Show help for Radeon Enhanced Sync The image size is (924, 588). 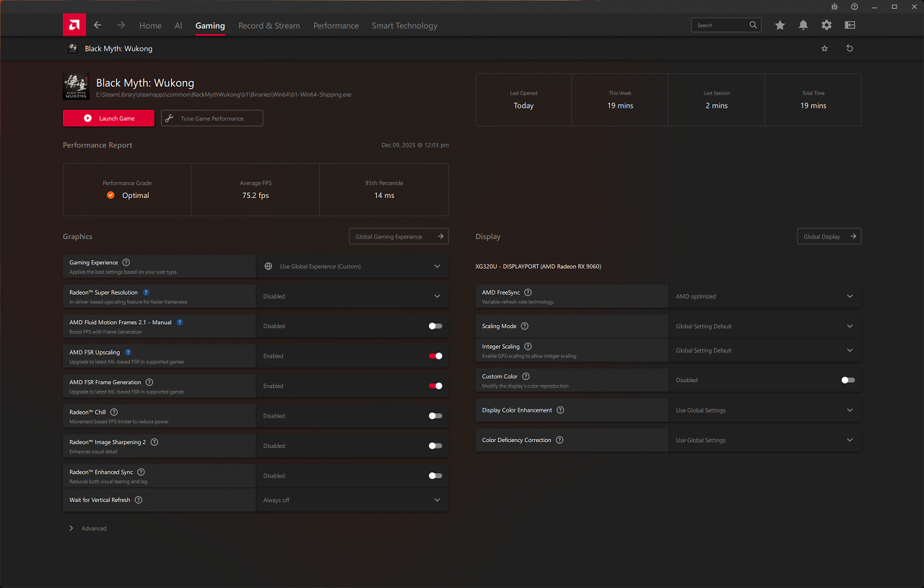(141, 472)
